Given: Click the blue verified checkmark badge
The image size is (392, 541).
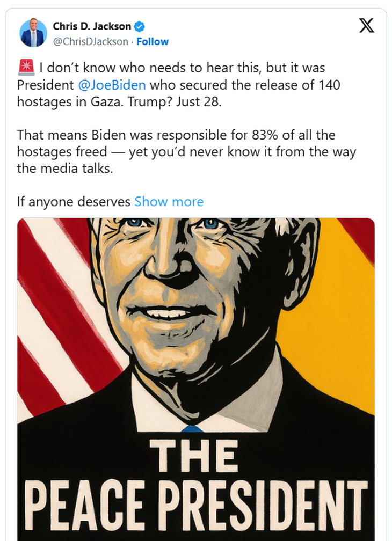Looking at the screenshot, I should pyautogui.click(x=139, y=26).
